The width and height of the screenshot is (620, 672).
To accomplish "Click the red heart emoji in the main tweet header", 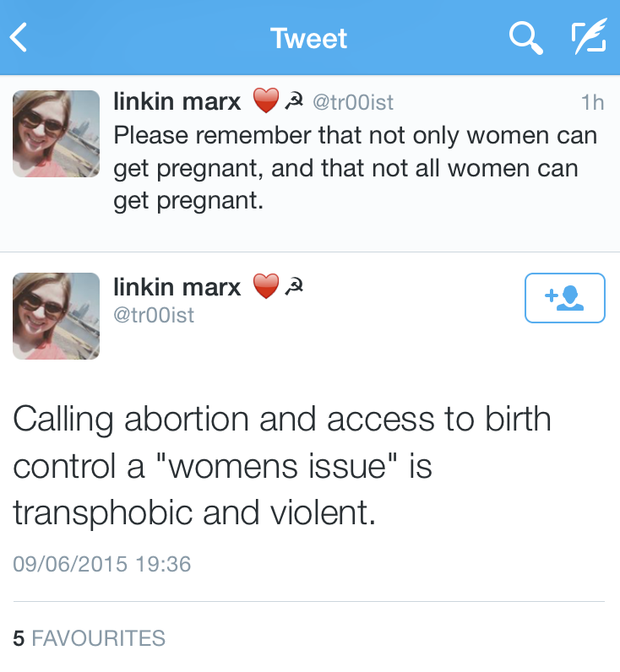I will [266, 287].
